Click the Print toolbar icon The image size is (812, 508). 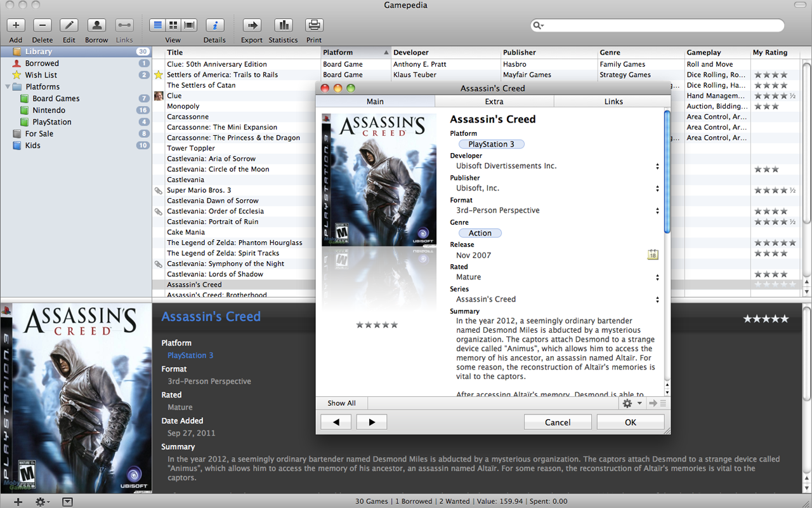(314, 25)
